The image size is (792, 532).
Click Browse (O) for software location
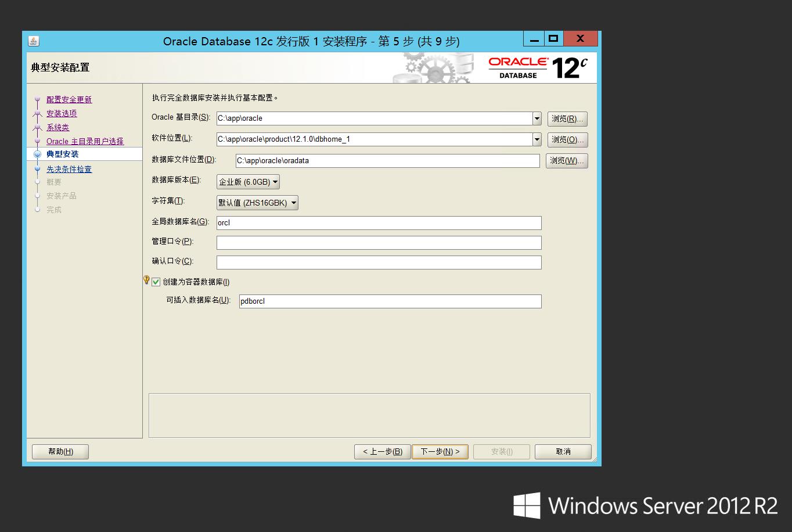567,139
